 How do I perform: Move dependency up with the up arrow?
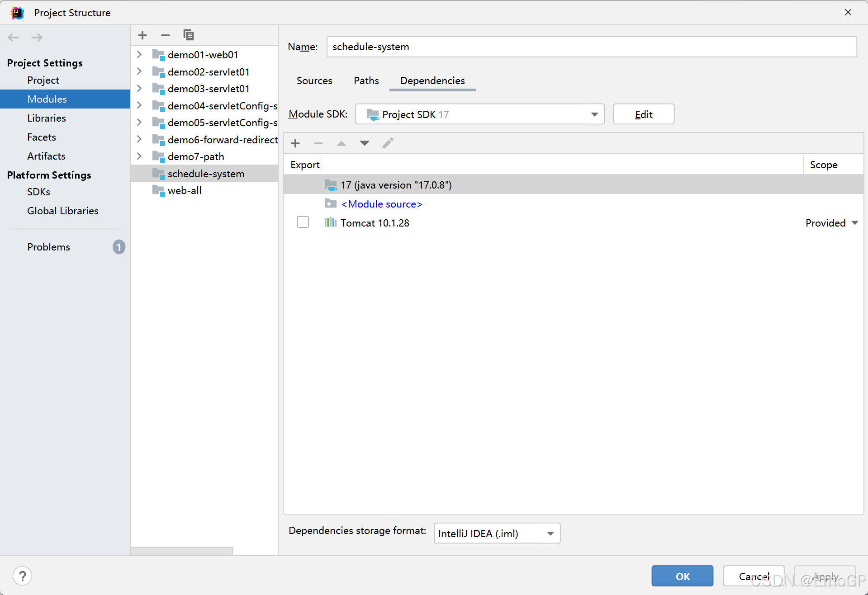[342, 143]
